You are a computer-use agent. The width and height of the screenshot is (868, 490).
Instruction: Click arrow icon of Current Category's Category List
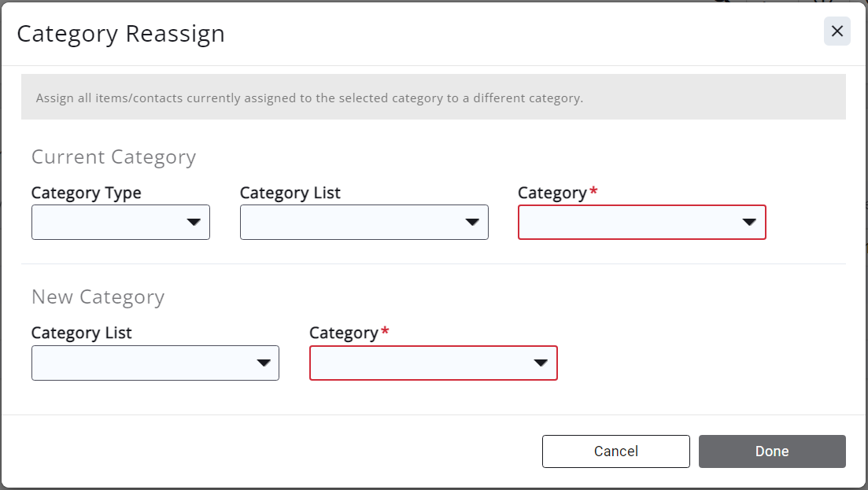click(472, 223)
